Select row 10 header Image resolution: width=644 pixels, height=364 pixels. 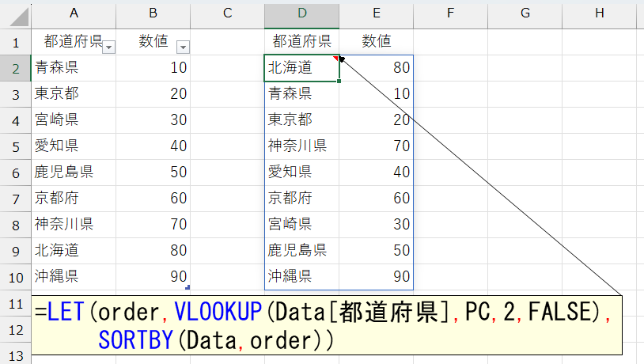(16, 277)
